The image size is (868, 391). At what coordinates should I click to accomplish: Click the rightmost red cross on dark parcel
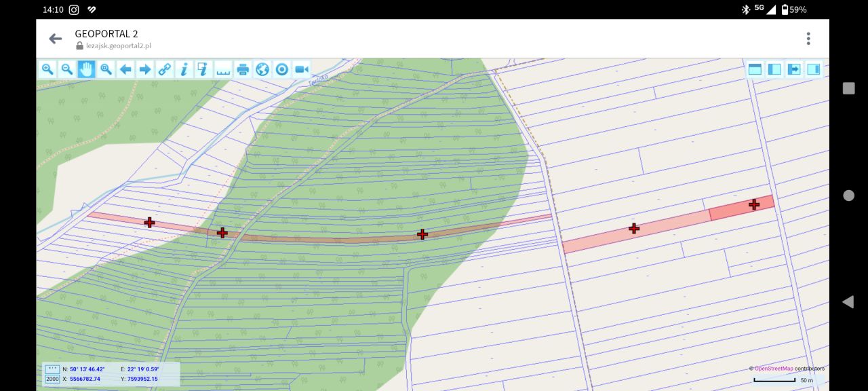754,204
